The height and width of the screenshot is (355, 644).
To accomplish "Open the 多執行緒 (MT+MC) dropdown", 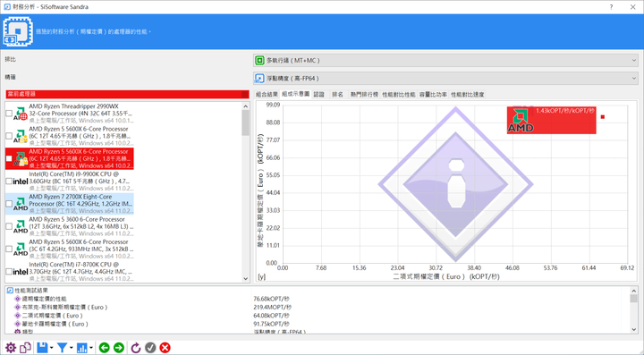I will pos(445,60).
